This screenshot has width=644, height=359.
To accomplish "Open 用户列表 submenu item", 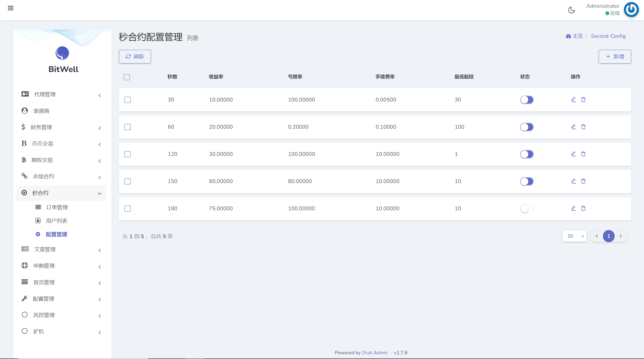I will tap(57, 221).
